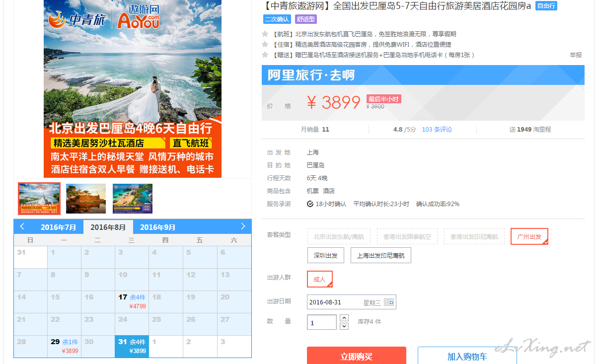Switch to 2016年8月 calendar tab
The width and height of the screenshot is (596, 364).
(108, 227)
